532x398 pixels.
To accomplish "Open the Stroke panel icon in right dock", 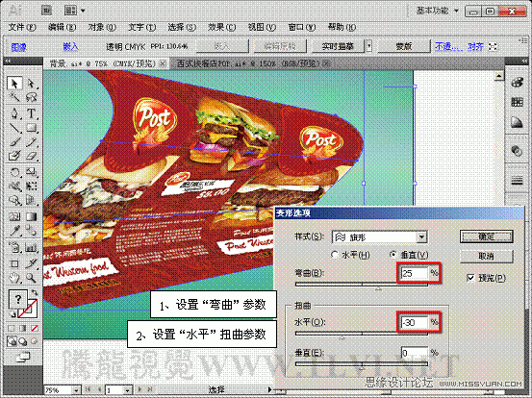I will [x=517, y=181].
